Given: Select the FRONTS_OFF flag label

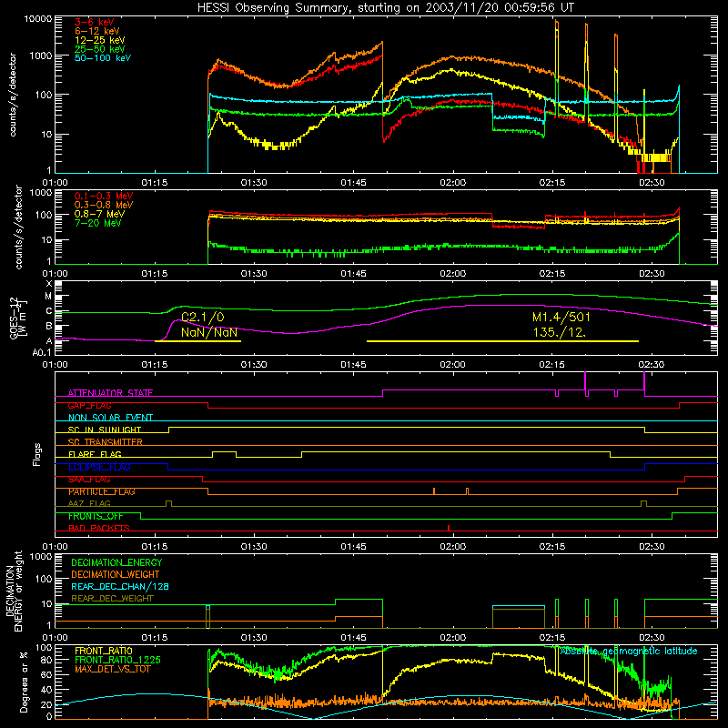Looking at the screenshot, I should coord(96,516).
